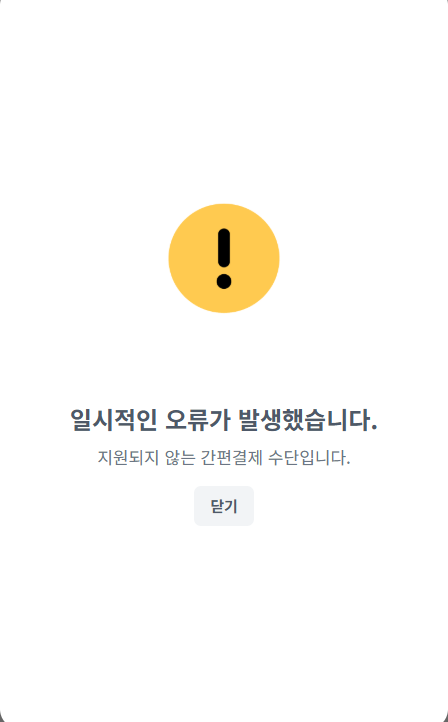Viewport: 448px width, 722px height.
Task: Click the yellow warning circle icon
Action: (224, 258)
